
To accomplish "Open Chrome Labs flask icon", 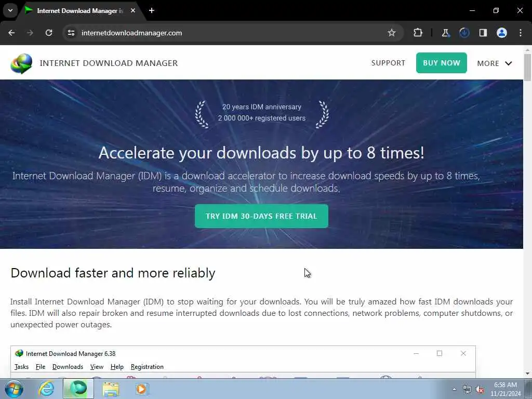I will [445, 33].
